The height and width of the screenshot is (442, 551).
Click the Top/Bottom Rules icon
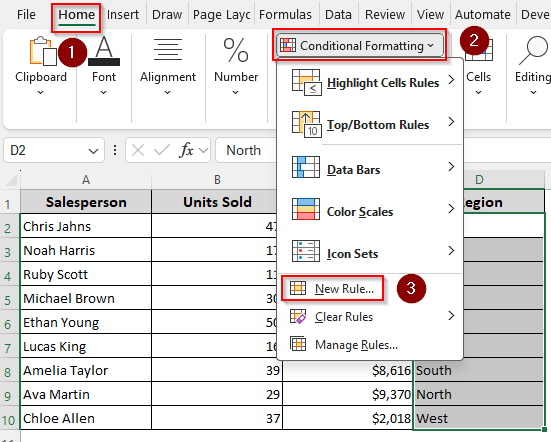[x=306, y=124]
